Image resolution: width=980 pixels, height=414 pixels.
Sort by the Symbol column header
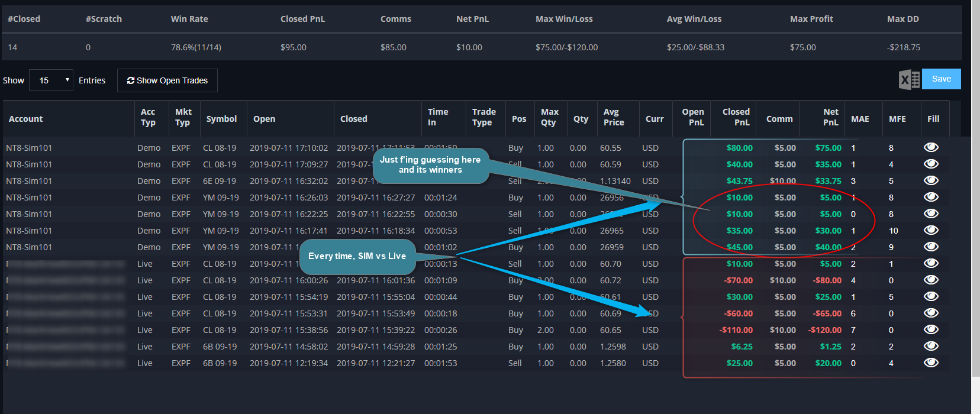(x=223, y=119)
